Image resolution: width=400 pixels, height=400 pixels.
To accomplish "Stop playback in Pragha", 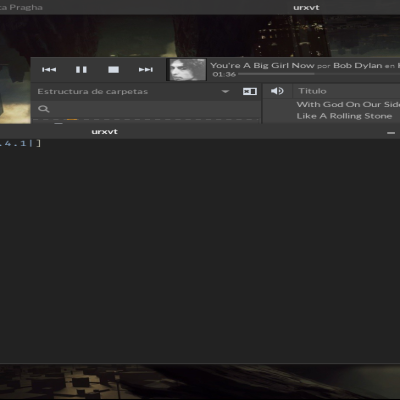I will 113,70.
